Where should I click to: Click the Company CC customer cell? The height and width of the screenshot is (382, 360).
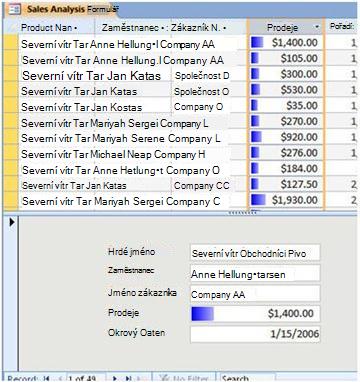(202, 185)
